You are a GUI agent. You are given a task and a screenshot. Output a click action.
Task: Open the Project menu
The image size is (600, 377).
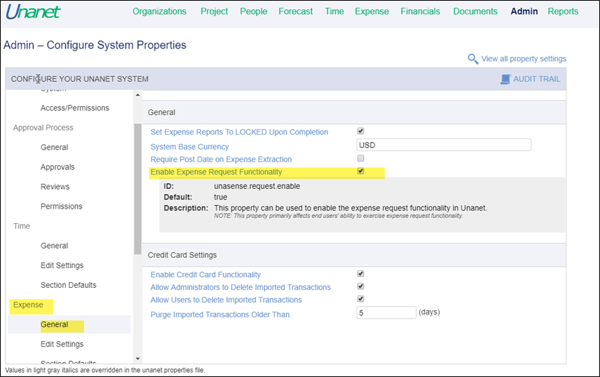coord(214,11)
